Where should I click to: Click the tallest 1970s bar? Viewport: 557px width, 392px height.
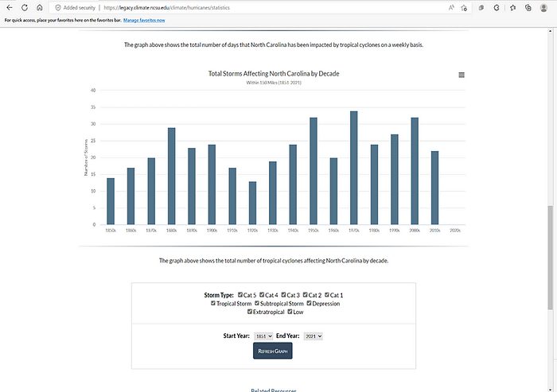tap(354, 168)
